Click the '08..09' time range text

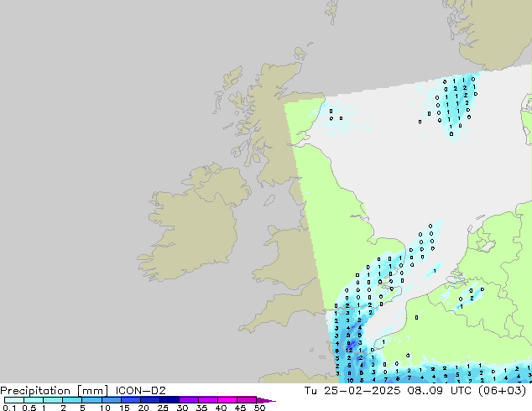pos(425,391)
